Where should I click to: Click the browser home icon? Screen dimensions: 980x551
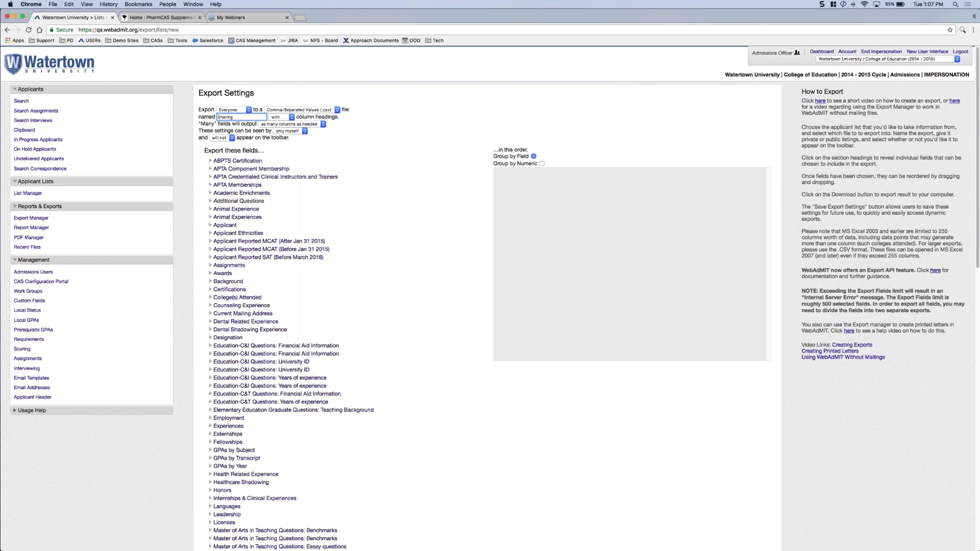[x=39, y=30]
